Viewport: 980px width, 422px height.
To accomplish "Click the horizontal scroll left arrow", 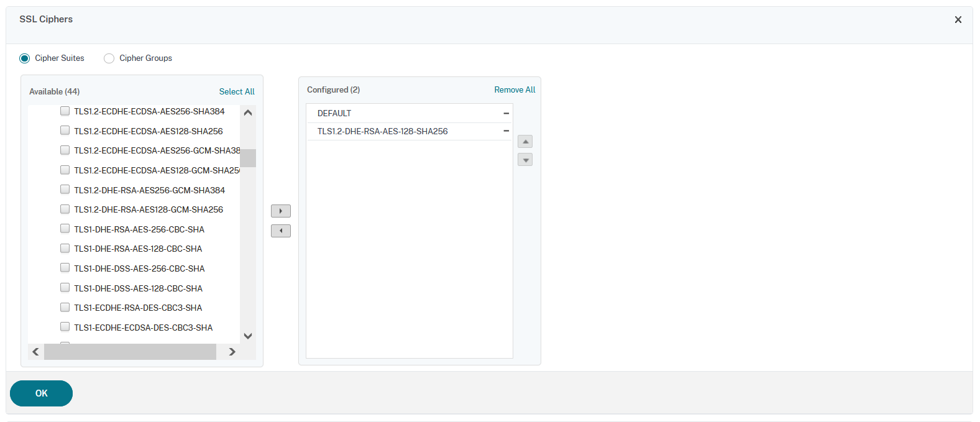I will point(35,352).
